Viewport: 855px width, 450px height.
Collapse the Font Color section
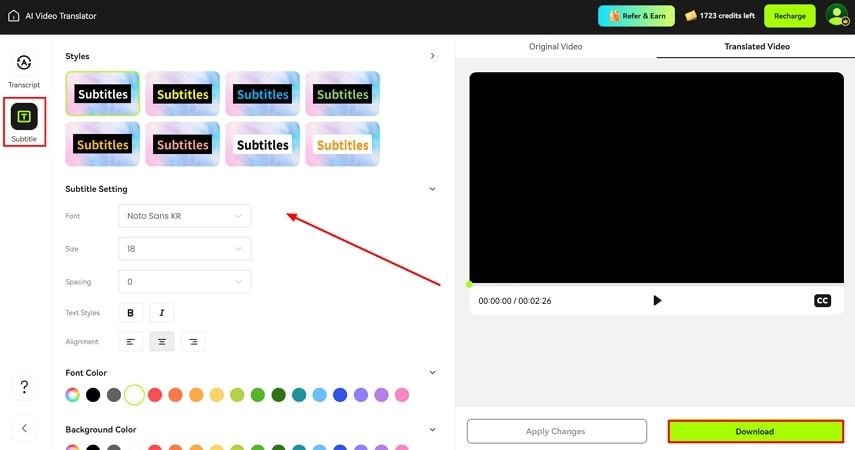pyautogui.click(x=432, y=373)
